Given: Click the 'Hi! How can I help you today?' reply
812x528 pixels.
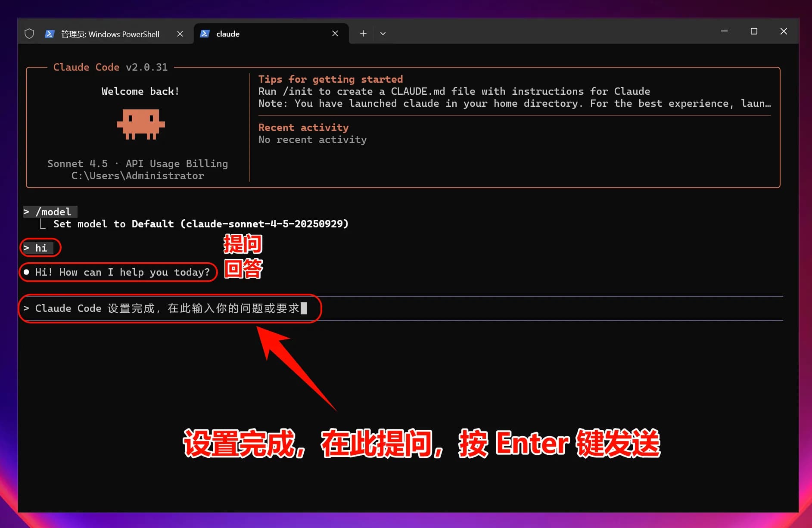Looking at the screenshot, I should pyautogui.click(x=122, y=272).
